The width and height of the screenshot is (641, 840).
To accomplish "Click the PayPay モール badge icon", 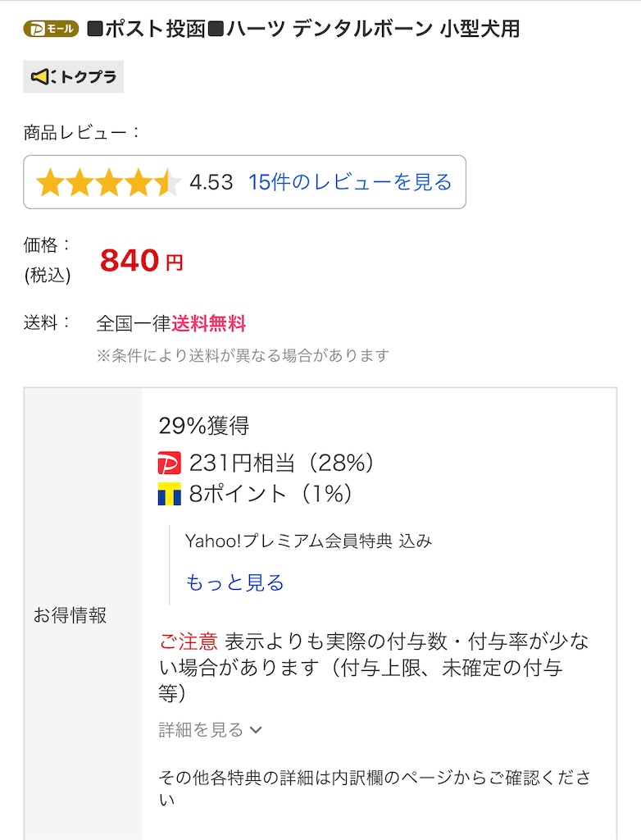I will pyautogui.click(x=51, y=29).
